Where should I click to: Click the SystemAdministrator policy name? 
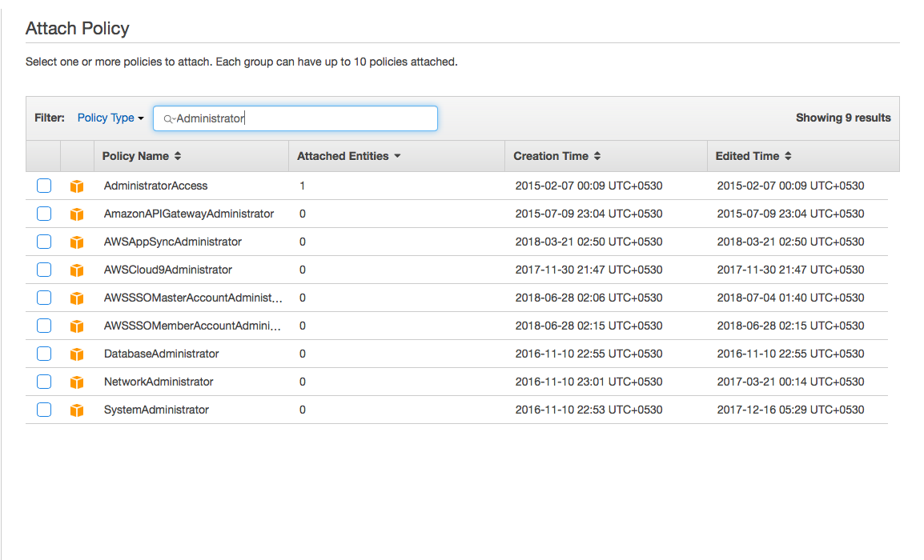156,410
